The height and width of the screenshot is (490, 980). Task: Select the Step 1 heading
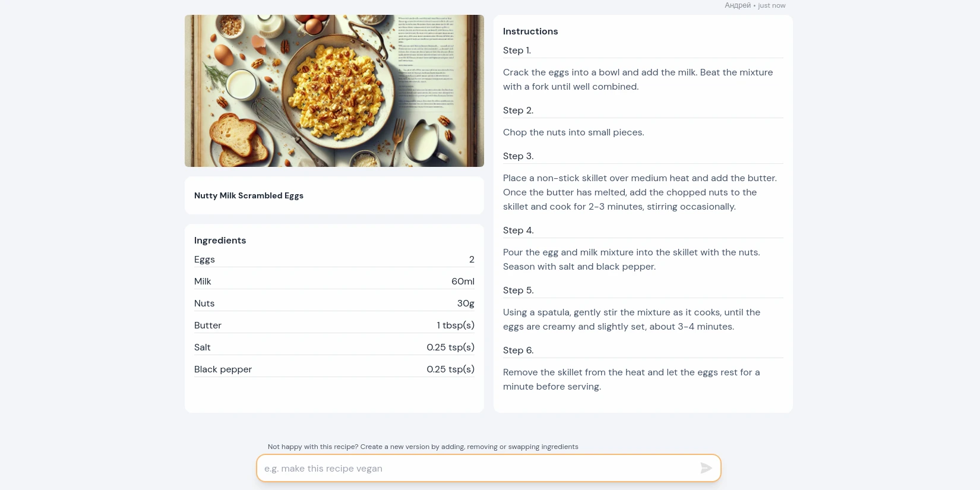[517, 50]
